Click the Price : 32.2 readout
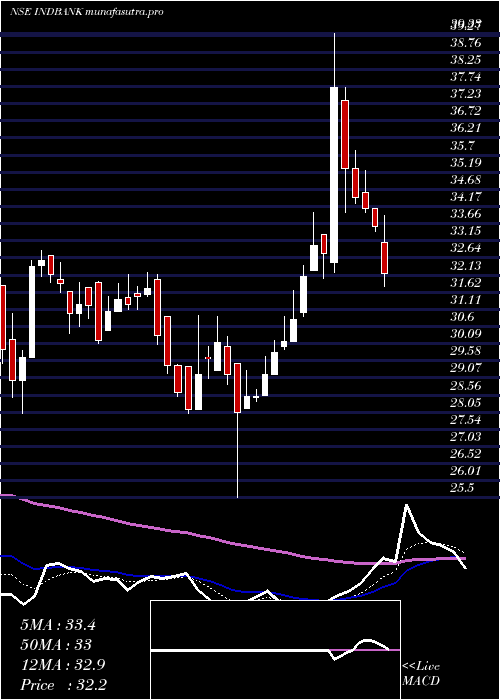 pos(63,685)
